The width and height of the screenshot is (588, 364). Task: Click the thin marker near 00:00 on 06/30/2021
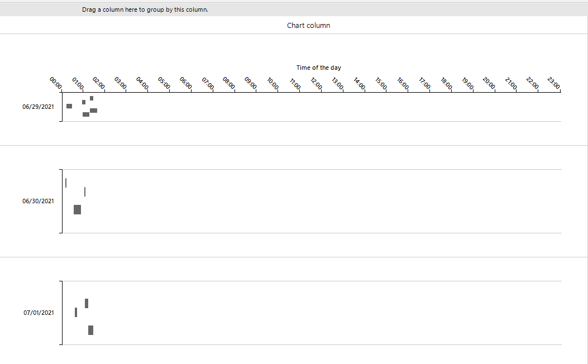coord(65,183)
